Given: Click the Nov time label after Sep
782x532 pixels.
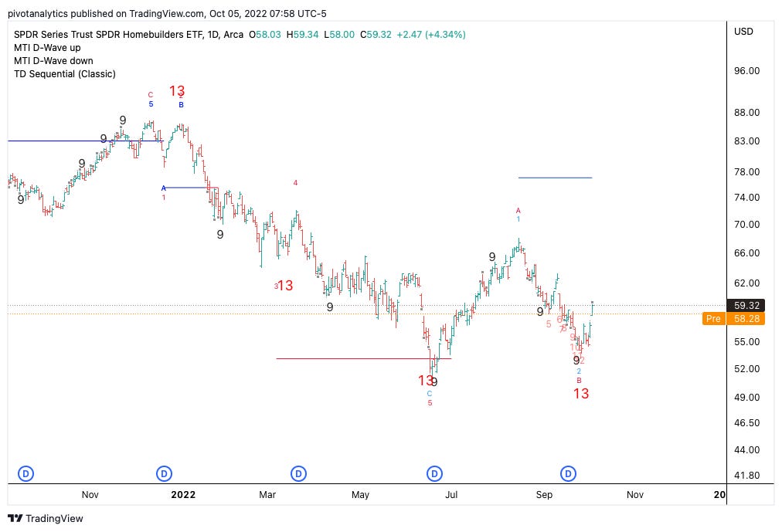Looking at the screenshot, I should coord(635,495).
